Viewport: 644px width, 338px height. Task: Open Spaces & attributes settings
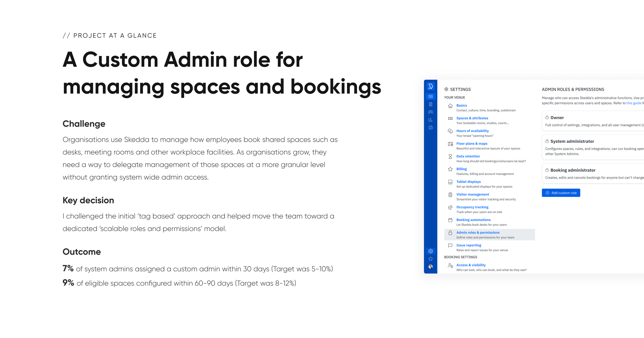(x=472, y=118)
